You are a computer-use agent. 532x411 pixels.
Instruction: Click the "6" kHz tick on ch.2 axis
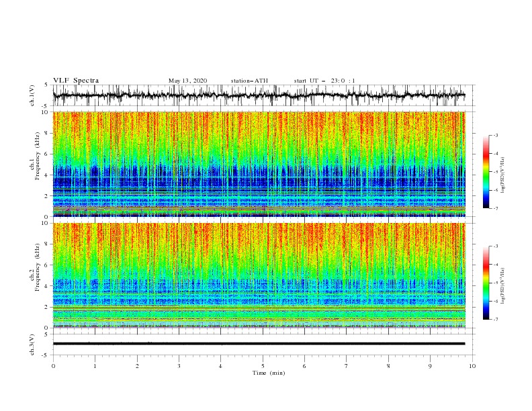[x=47, y=265]
